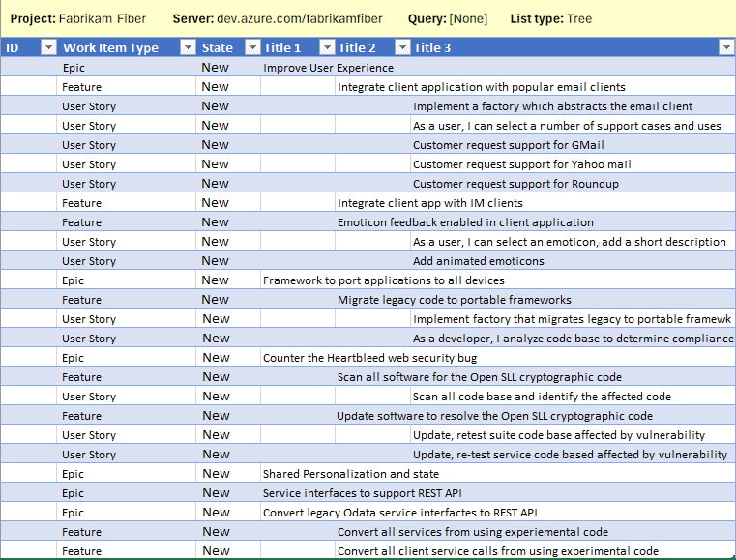
Task: Select 'Customer request support for Yahoo mail' cell
Action: click(522, 164)
